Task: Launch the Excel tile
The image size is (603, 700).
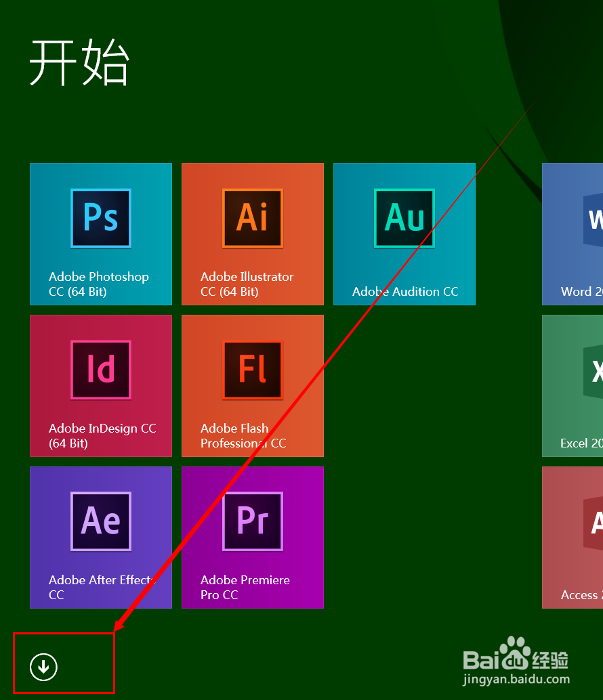Action: [573, 386]
